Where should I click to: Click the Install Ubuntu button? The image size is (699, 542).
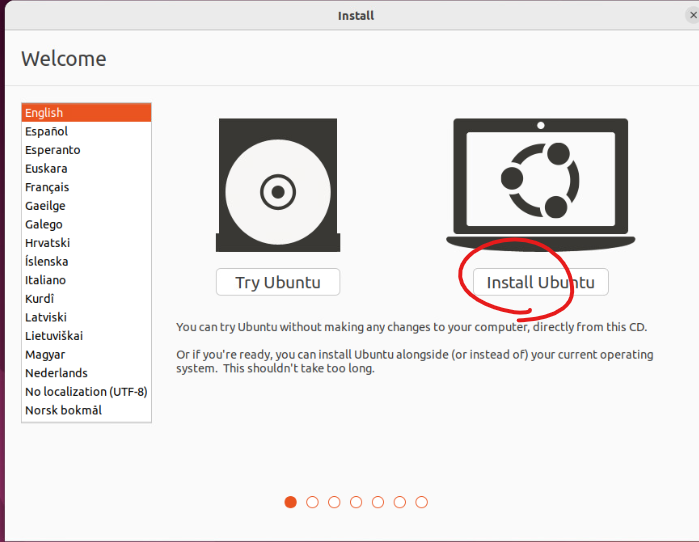click(x=540, y=282)
